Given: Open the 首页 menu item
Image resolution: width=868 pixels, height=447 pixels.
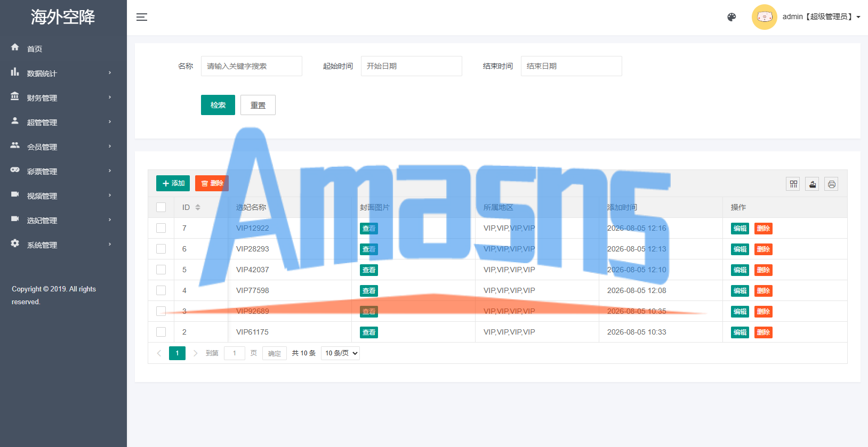Looking at the screenshot, I should [63, 48].
